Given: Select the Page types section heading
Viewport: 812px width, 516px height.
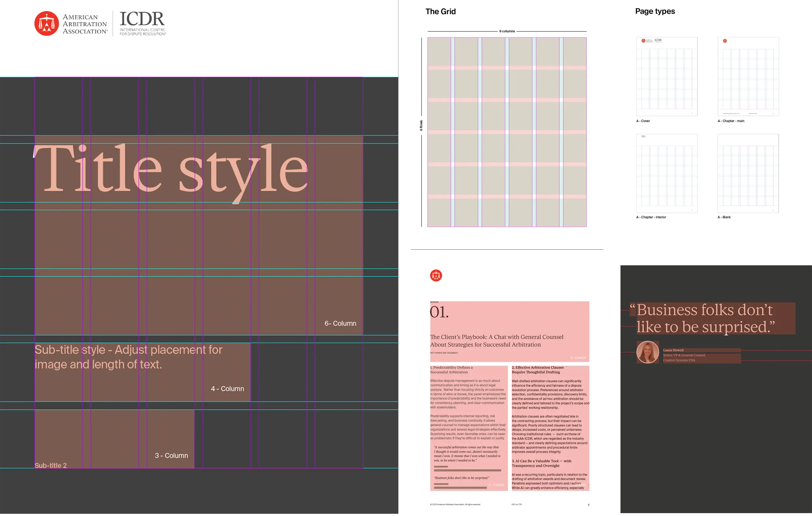Looking at the screenshot, I should (655, 11).
